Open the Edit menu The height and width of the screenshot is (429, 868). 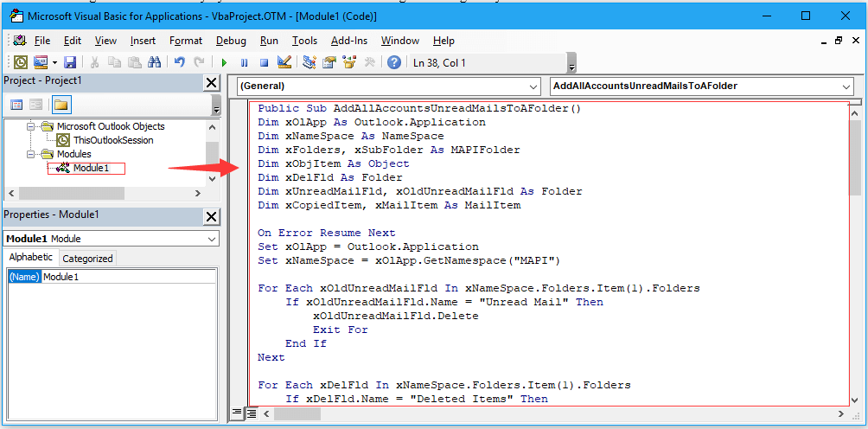pyautogui.click(x=73, y=41)
